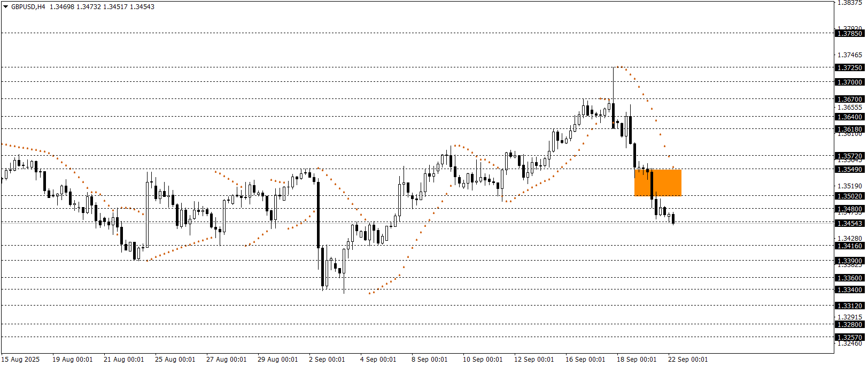Click the 1.35190 price scale value
The height and width of the screenshot is (366, 868).
pyautogui.click(x=850, y=186)
